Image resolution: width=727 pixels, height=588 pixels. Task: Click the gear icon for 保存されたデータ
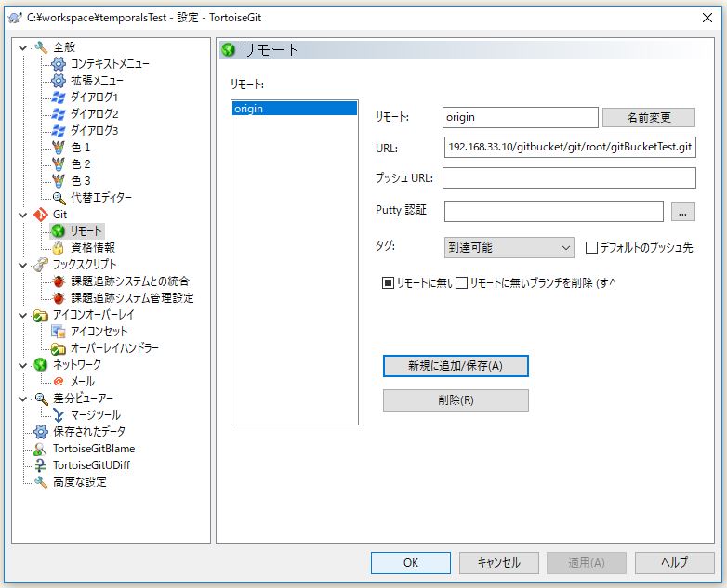(41, 432)
